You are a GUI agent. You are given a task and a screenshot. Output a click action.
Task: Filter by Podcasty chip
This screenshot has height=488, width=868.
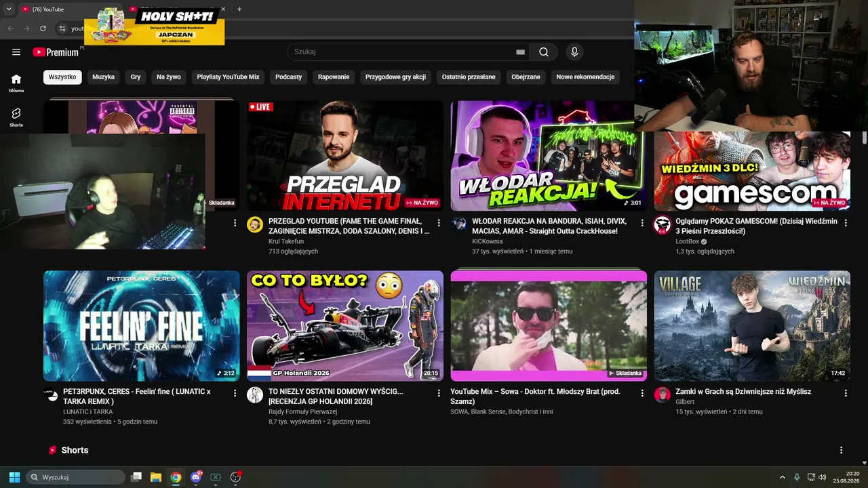pyautogui.click(x=288, y=77)
